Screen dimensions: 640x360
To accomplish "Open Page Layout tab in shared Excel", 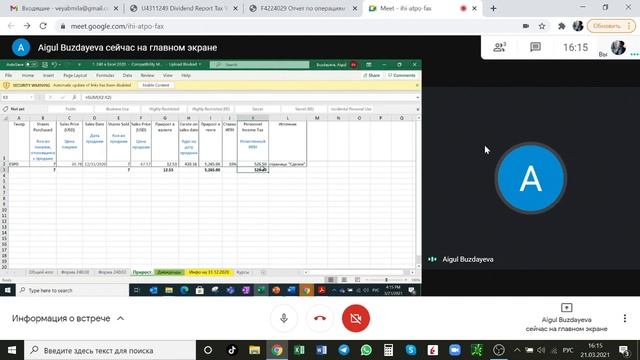I will pyautogui.click(x=75, y=76).
